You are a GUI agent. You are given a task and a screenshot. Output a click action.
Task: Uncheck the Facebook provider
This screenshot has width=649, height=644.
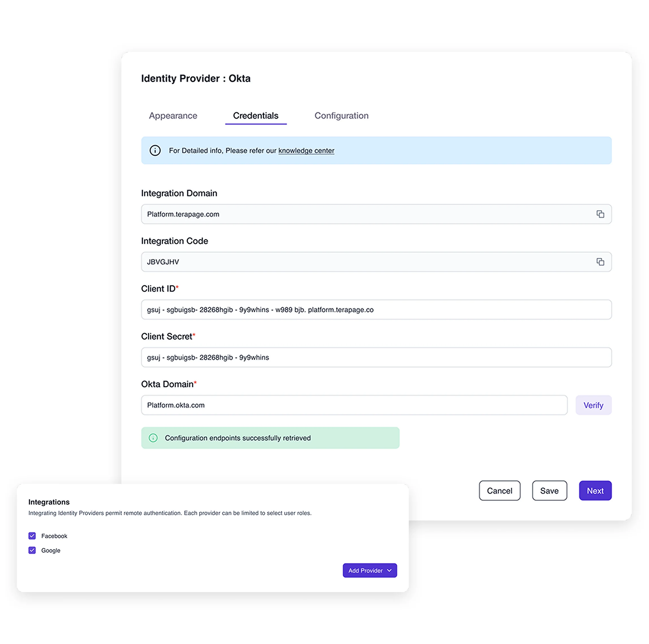pos(32,536)
